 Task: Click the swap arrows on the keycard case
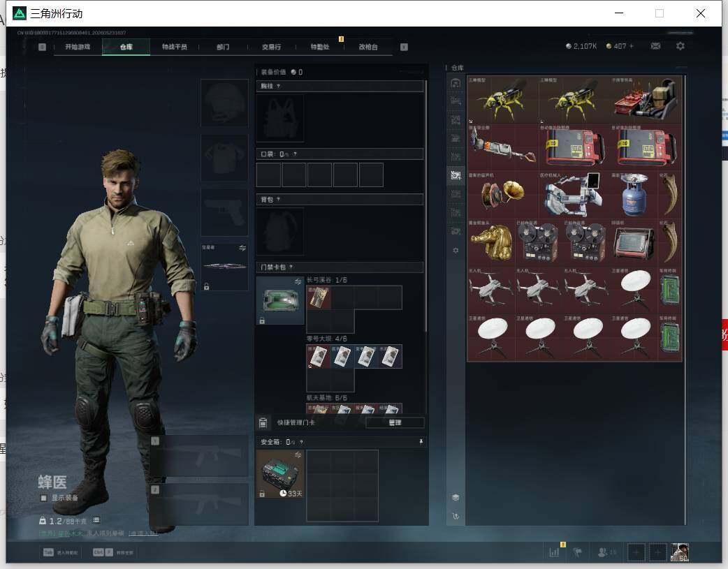coord(298,282)
